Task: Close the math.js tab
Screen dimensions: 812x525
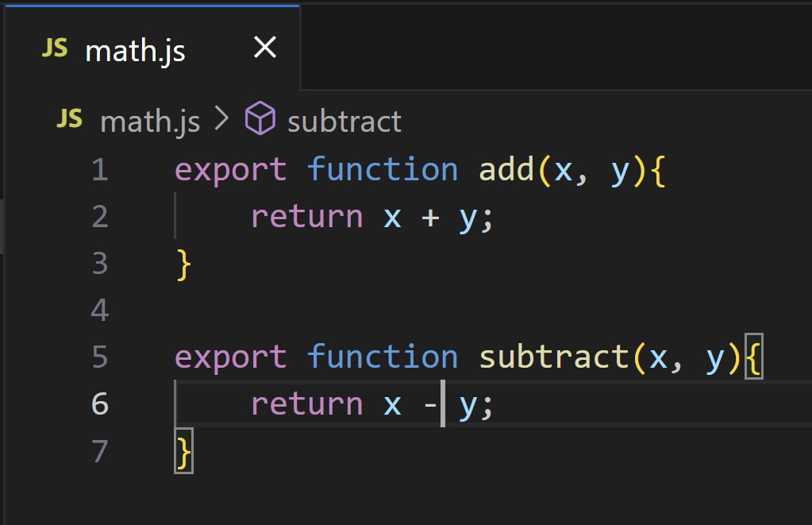Action: [x=265, y=47]
